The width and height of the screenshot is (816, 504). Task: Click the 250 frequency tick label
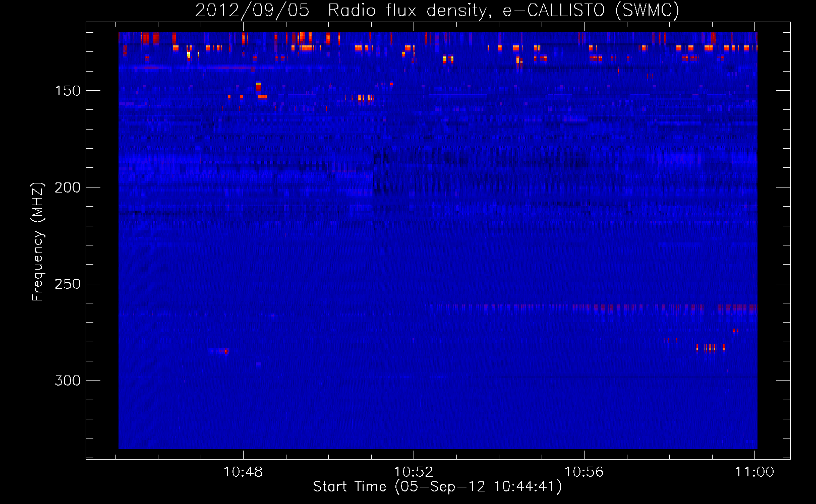[68, 284]
